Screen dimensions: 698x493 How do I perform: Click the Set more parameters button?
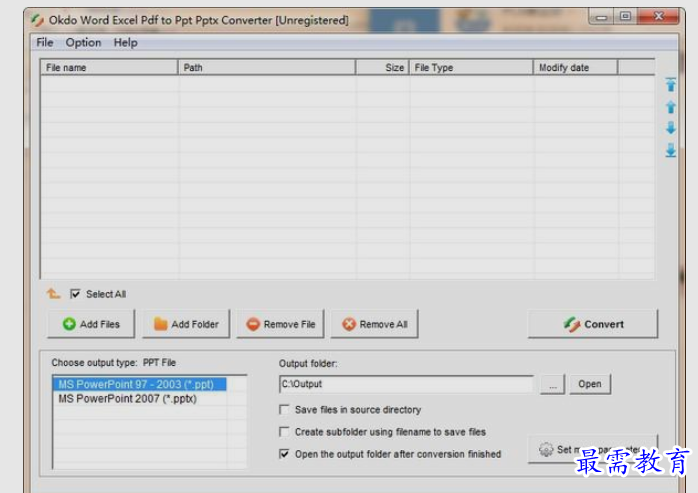pos(593,449)
